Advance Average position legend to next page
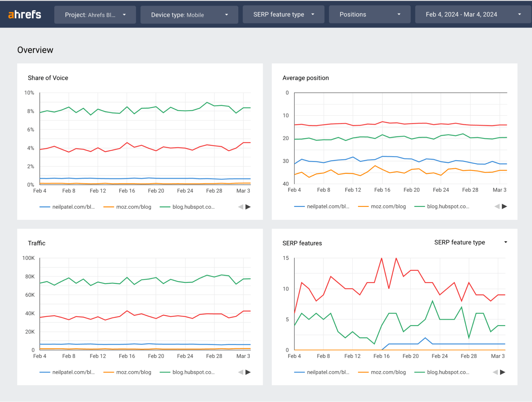 click(x=504, y=206)
